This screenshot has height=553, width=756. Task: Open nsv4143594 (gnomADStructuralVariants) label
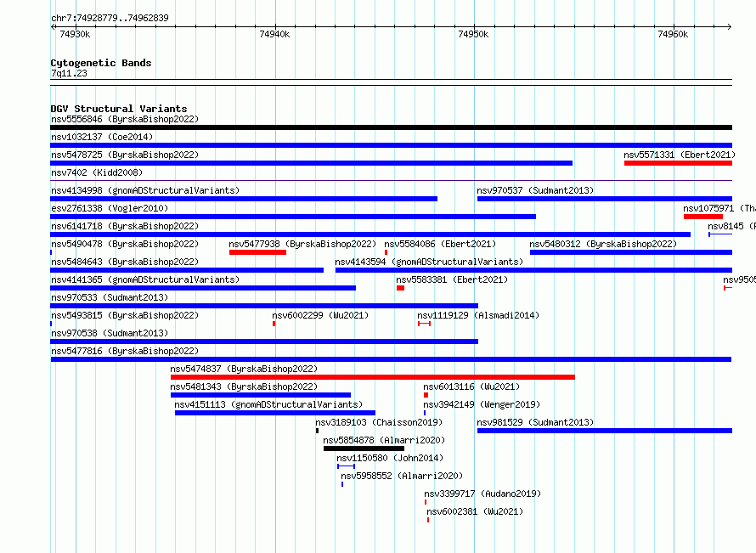pos(429,262)
